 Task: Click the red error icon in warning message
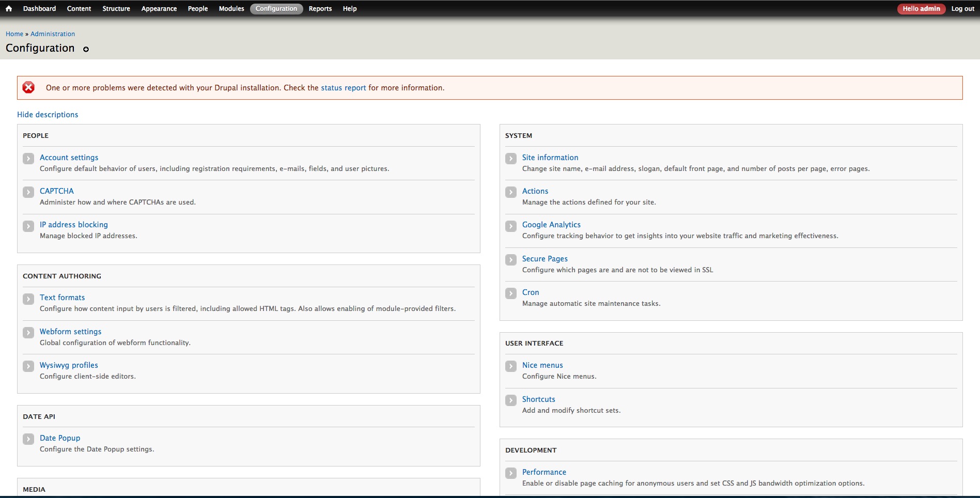(x=28, y=87)
